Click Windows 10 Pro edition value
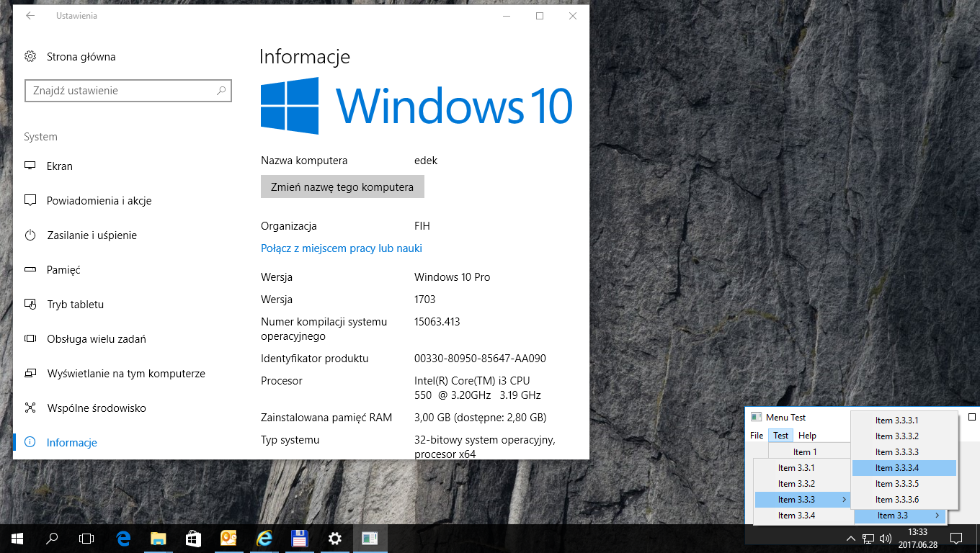Viewport: 980px width, 553px height. 453,277
